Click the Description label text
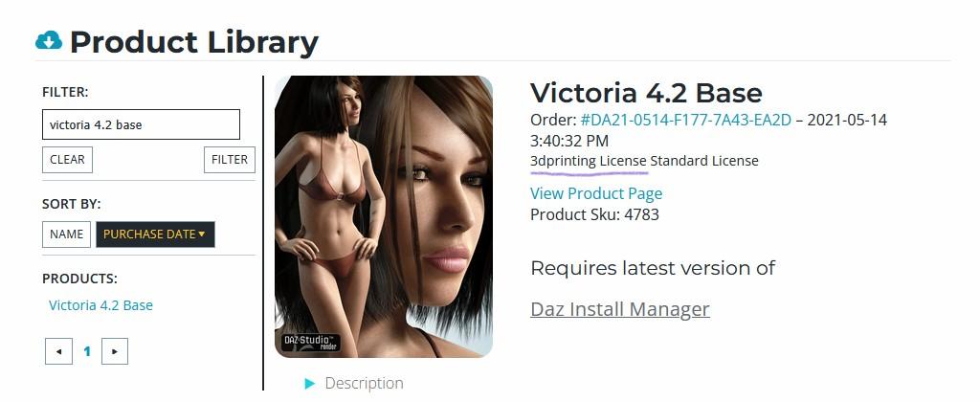This screenshot has width=980, height=402. [364, 383]
